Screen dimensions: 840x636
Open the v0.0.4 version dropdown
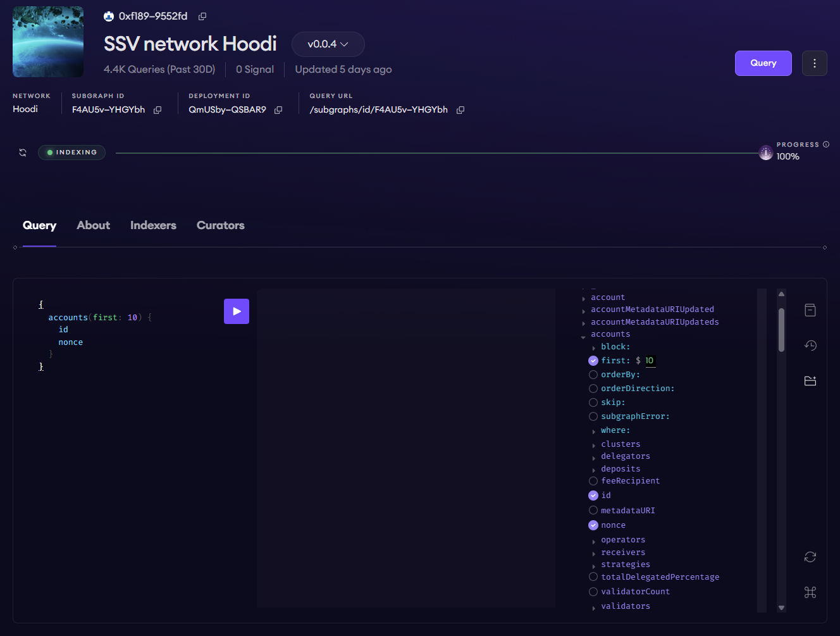pyautogui.click(x=328, y=44)
